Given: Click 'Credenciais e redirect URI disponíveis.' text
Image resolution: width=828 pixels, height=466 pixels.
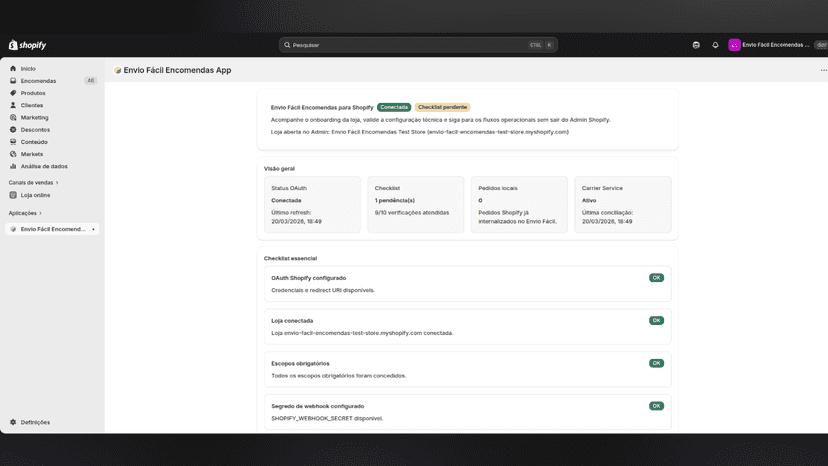Looking at the screenshot, I should [323, 290].
